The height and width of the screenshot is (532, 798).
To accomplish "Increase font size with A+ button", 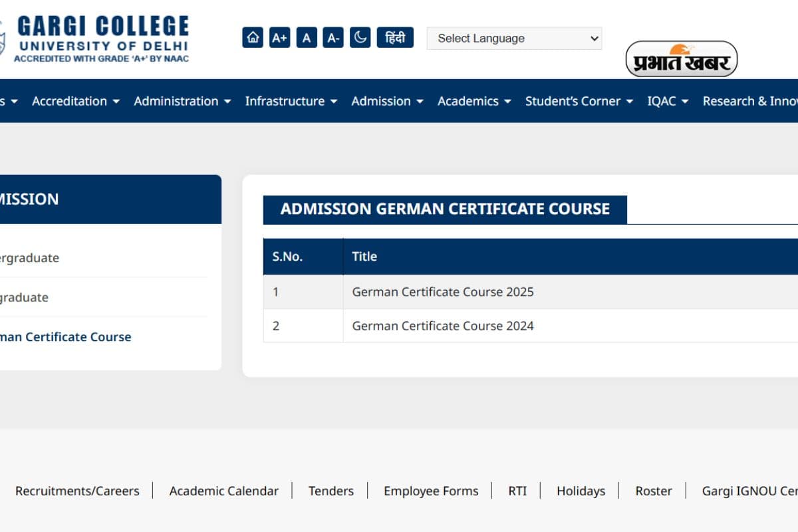I will click(x=280, y=38).
